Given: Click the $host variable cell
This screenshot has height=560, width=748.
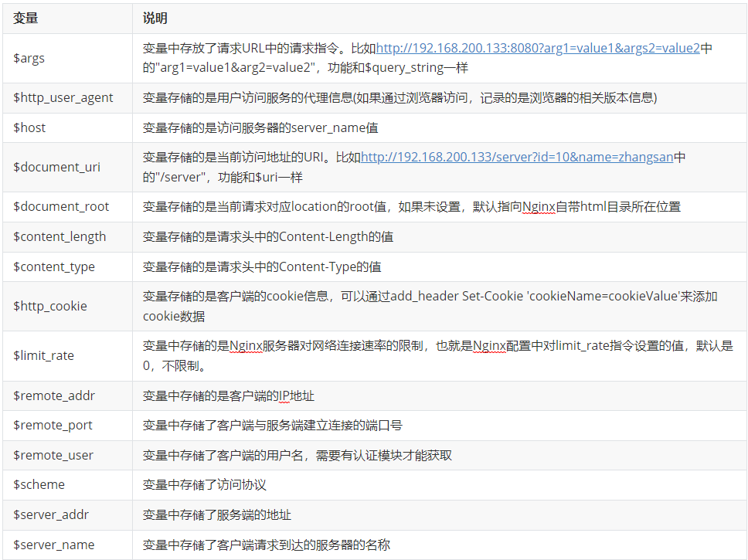Looking at the screenshot, I should pos(29,127).
